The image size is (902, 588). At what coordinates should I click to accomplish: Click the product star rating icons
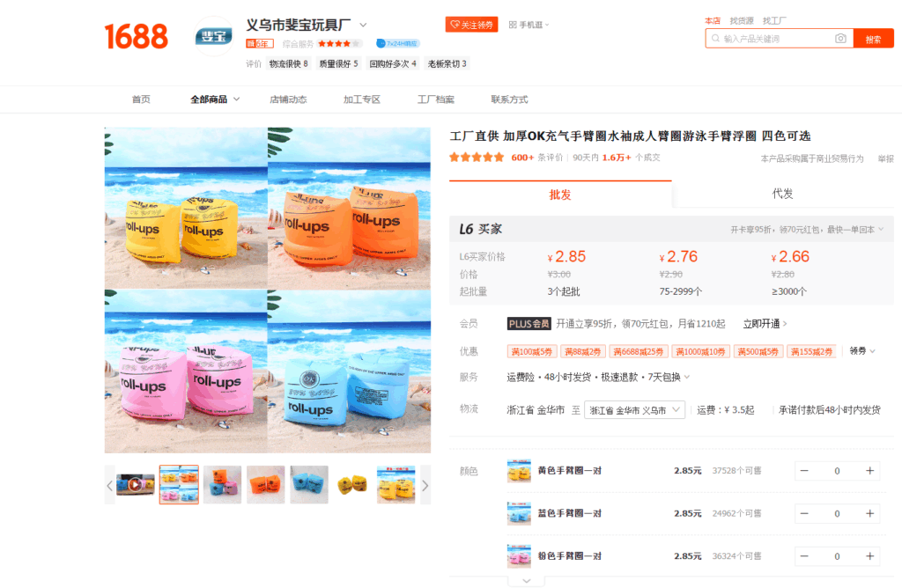click(477, 157)
